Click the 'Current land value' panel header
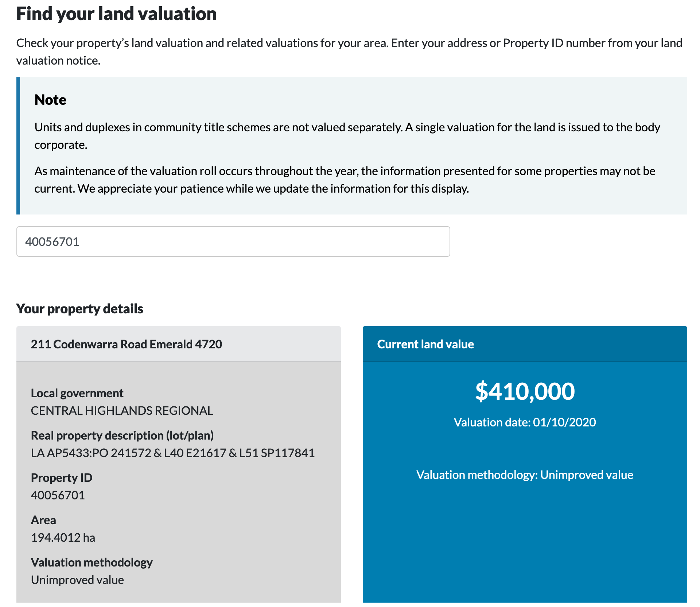 click(x=425, y=344)
